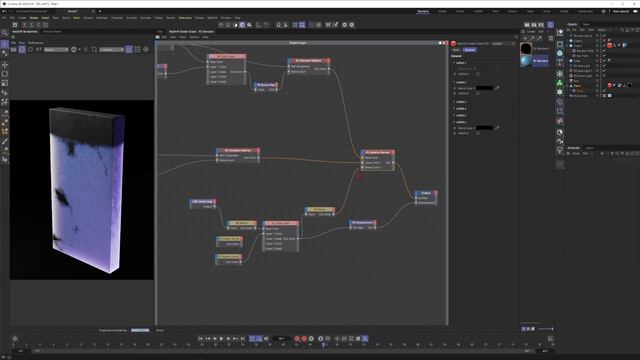The image size is (640, 360).
Task: Select the Rotate tool in left palette
Action: point(4,74)
